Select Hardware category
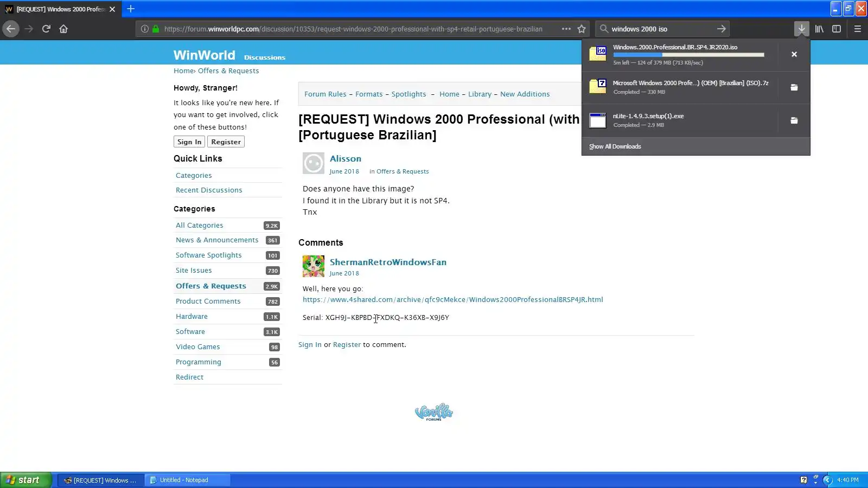This screenshot has height=488, width=868. click(x=192, y=316)
